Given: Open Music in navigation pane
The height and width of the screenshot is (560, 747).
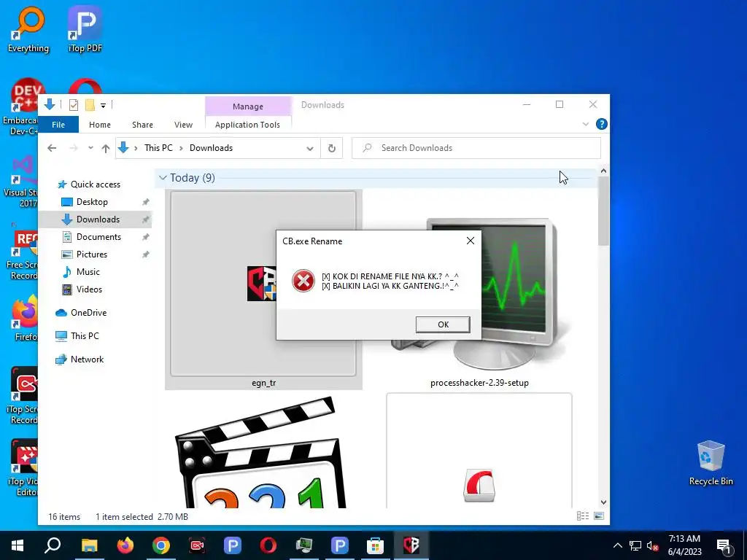Looking at the screenshot, I should (88, 272).
